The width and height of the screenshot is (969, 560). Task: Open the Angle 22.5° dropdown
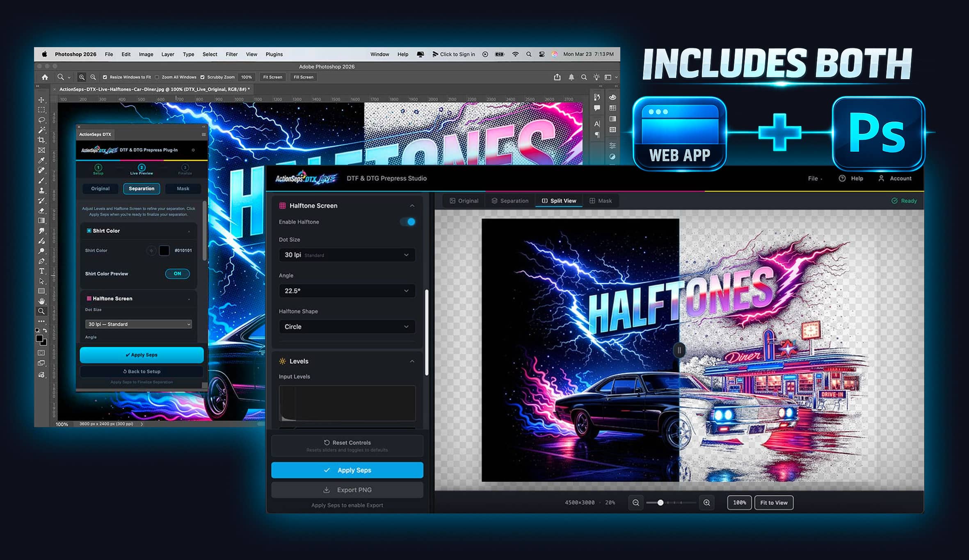[347, 291]
